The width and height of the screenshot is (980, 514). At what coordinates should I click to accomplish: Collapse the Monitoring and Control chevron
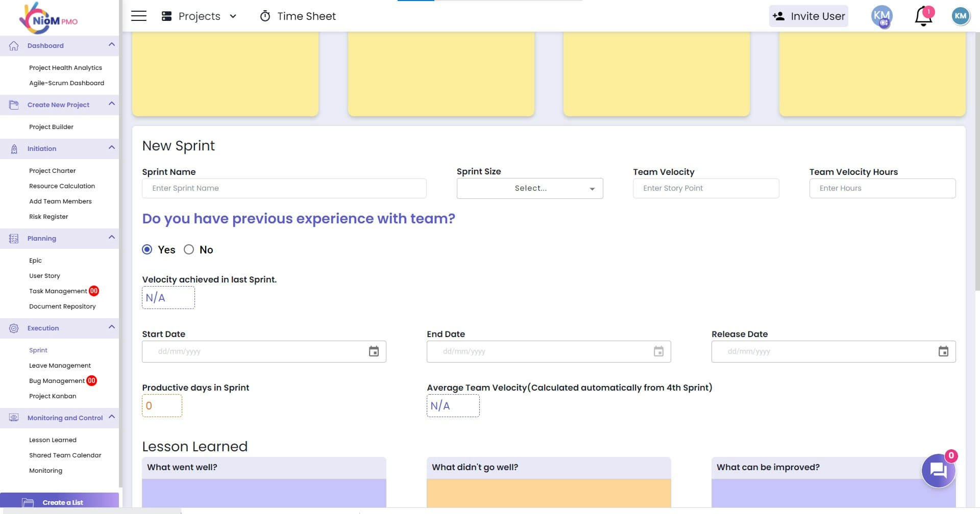coord(112,417)
